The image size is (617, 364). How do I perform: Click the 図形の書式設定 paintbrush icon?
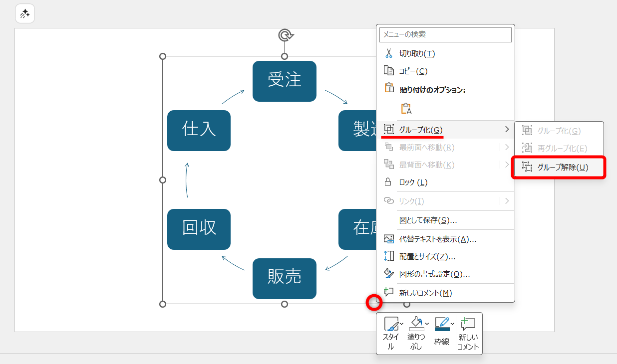(388, 273)
